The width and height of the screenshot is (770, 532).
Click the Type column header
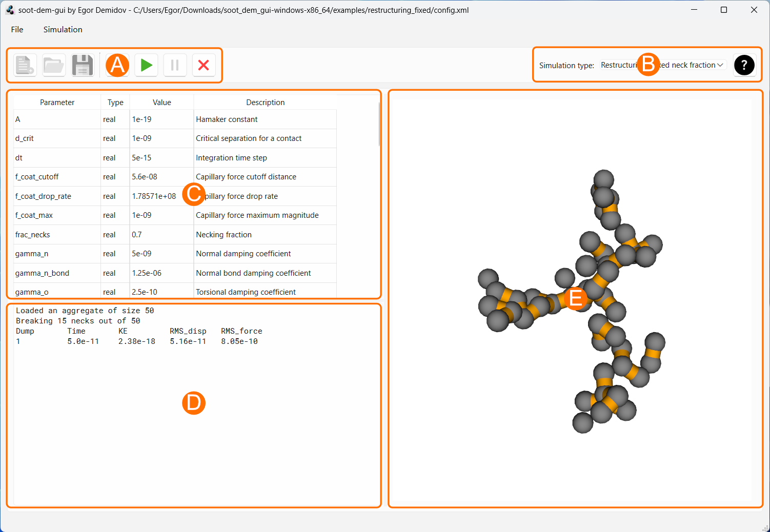[x=115, y=103]
